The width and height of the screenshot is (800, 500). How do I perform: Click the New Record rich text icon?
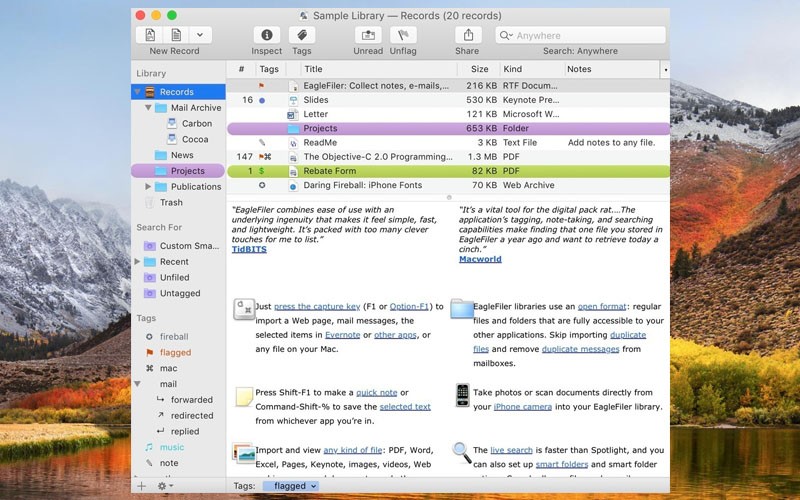point(150,35)
